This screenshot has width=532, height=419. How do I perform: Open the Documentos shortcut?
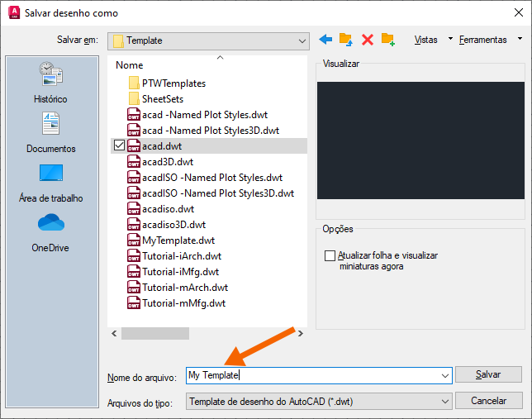click(51, 132)
